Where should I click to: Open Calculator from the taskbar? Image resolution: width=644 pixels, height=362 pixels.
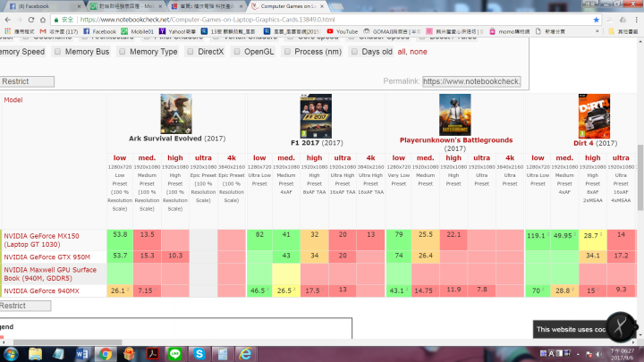(x=223, y=354)
